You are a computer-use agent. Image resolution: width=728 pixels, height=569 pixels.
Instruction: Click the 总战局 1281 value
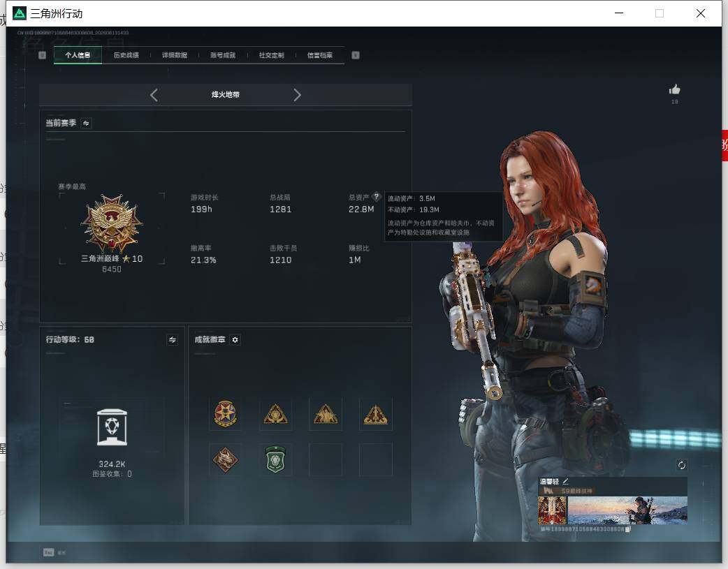click(280, 209)
